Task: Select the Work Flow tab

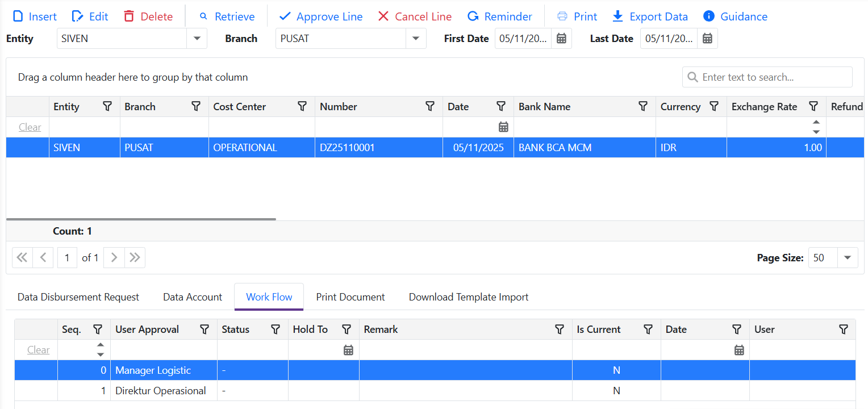Action: click(269, 297)
